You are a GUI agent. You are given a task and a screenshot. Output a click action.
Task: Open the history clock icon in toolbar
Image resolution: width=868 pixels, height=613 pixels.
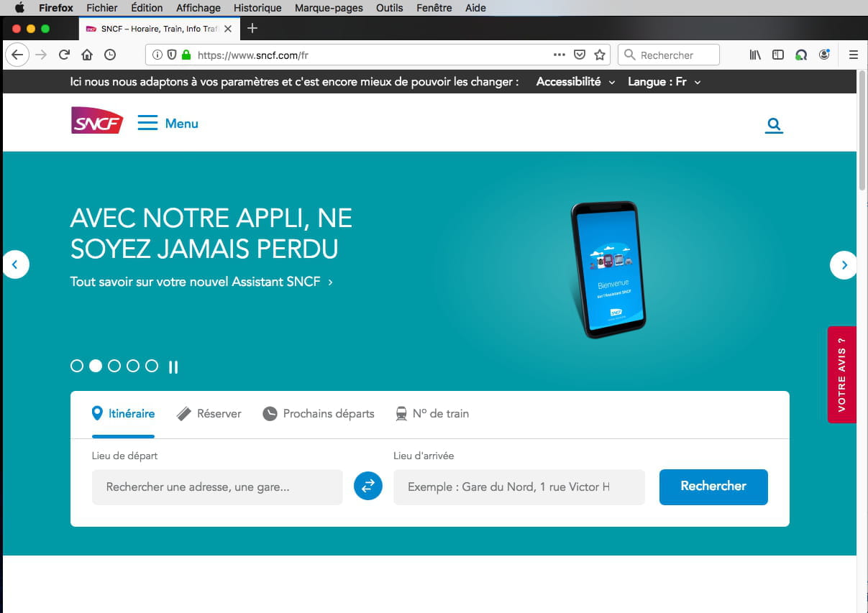pyautogui.click(x=110, y=55)
